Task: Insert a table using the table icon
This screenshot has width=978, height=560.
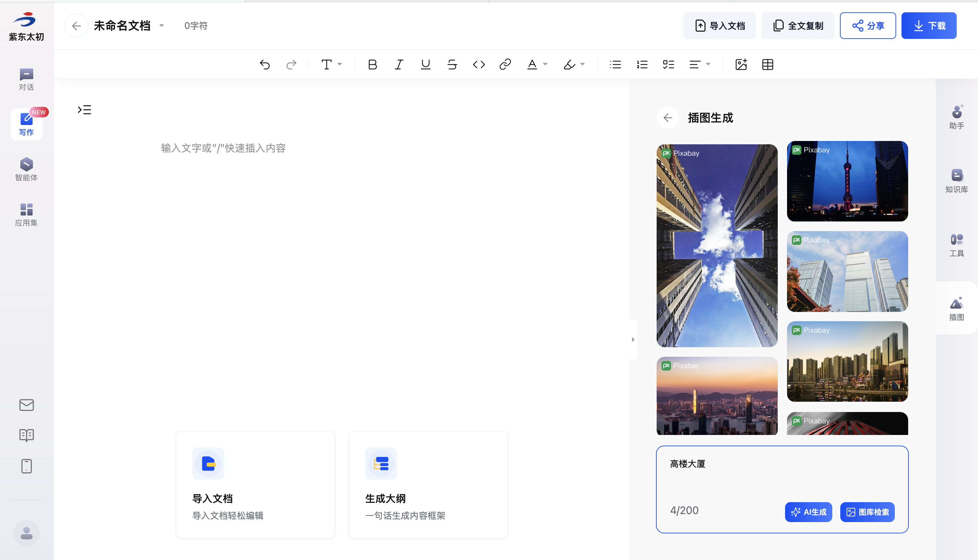Action: pyautogui.click(x=767, y=64)
